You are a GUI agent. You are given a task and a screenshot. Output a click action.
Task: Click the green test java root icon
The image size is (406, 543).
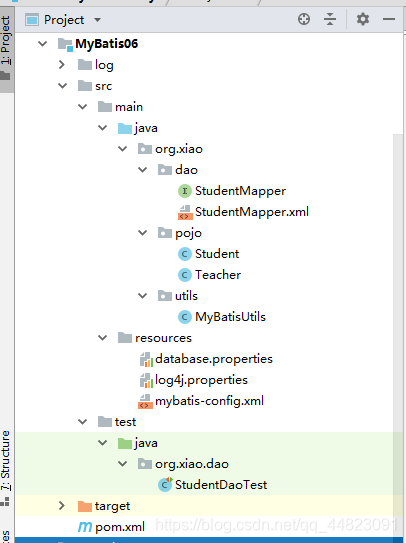(125, 443)
